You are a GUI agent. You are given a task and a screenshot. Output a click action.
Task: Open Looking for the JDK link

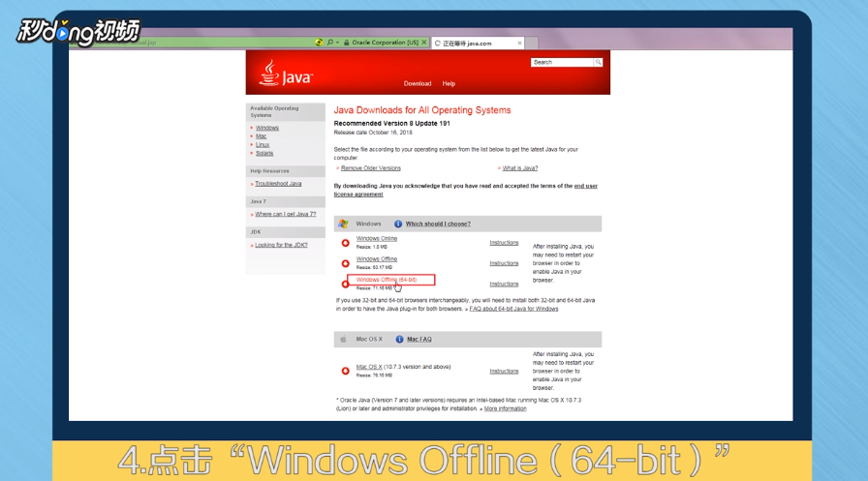pyautogui.click(x=281, y=245)
